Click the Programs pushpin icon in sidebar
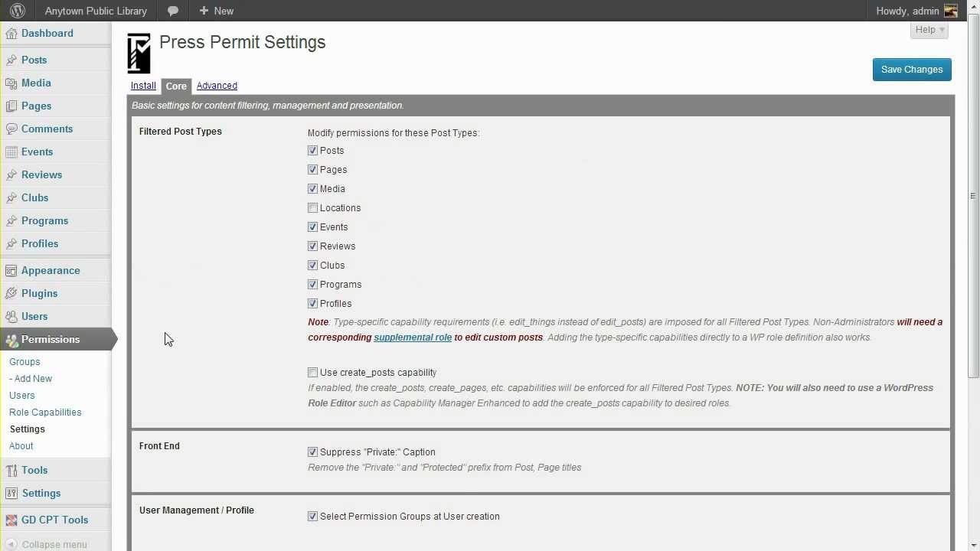The image size is (980, 551). [11, 220]
